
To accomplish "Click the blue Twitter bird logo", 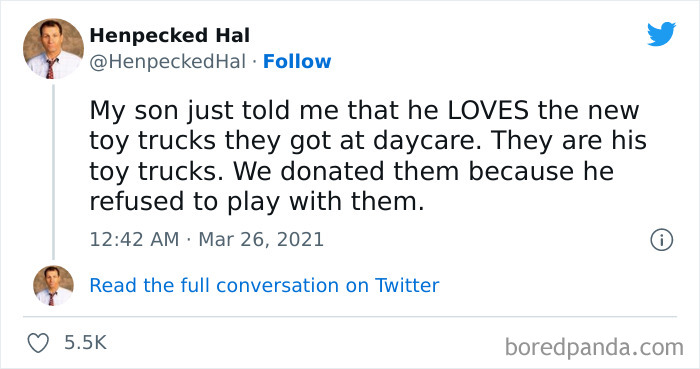I will (x=661, y=34).
